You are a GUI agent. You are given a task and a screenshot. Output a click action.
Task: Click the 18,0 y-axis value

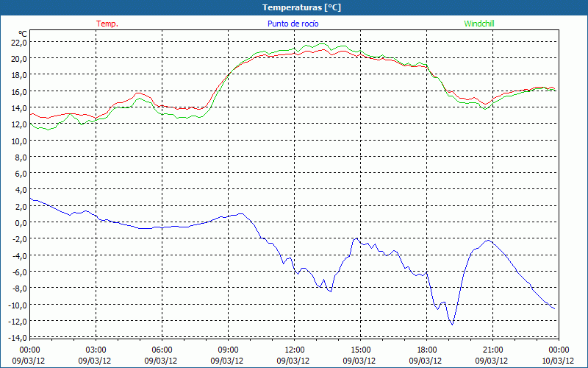click(19, 75)
